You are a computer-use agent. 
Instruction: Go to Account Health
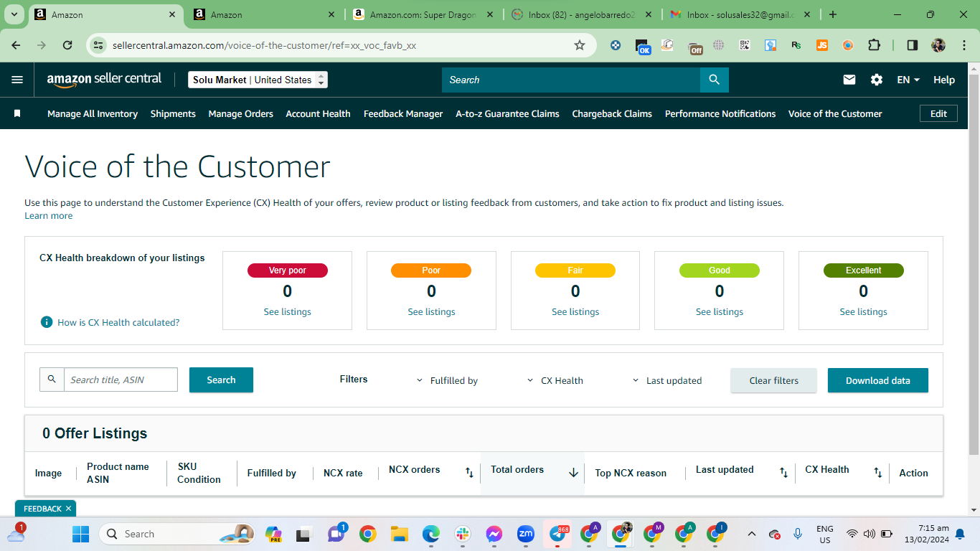click(x=319, y=113)
